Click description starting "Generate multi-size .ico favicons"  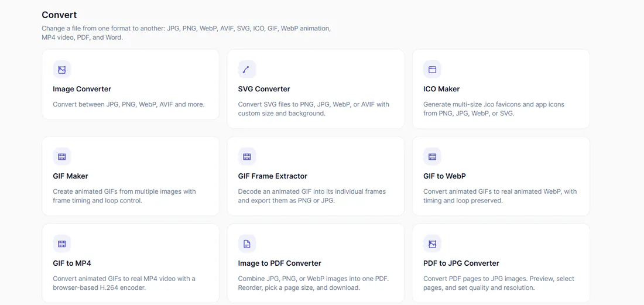494,109
